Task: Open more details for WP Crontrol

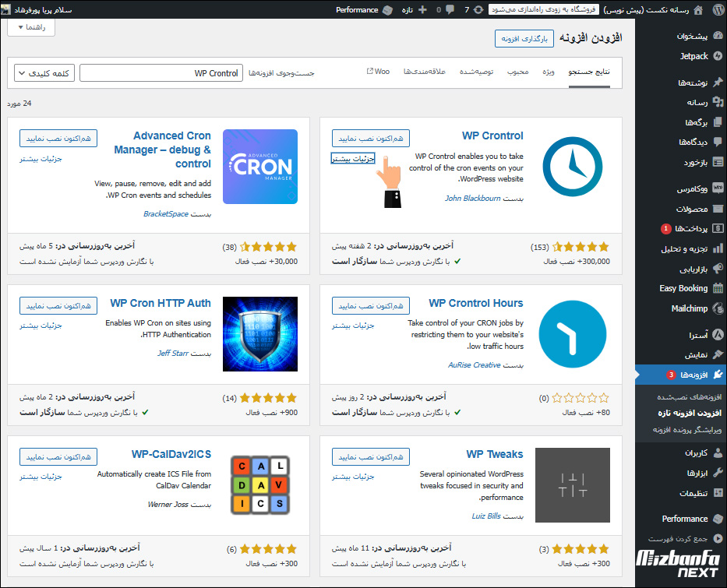Action: (353, 159)
